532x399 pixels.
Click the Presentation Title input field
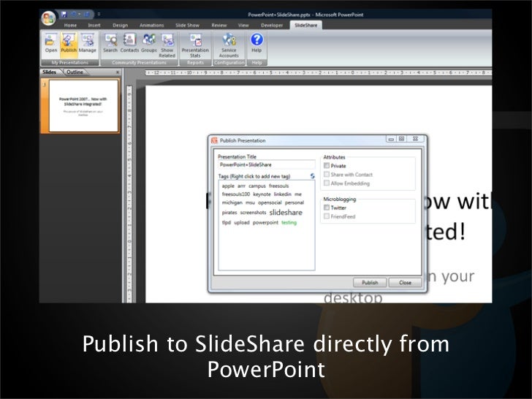[x=267, y=165]
